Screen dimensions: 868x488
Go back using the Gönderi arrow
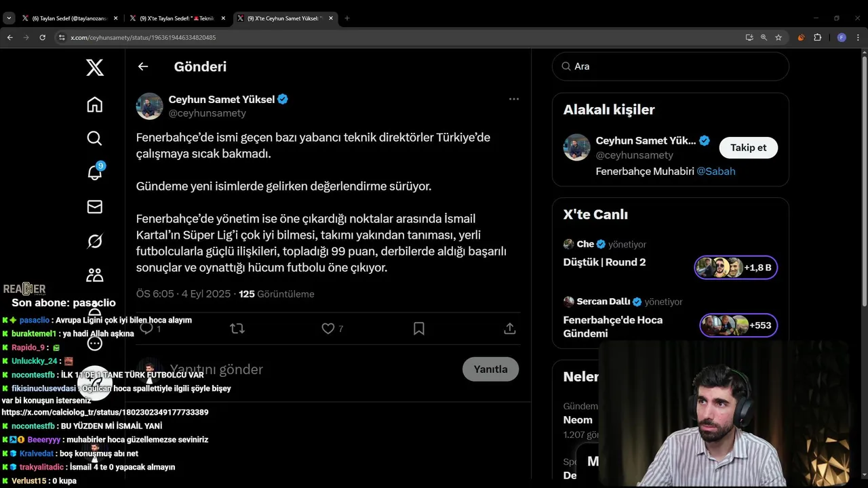tap(142, 66)
